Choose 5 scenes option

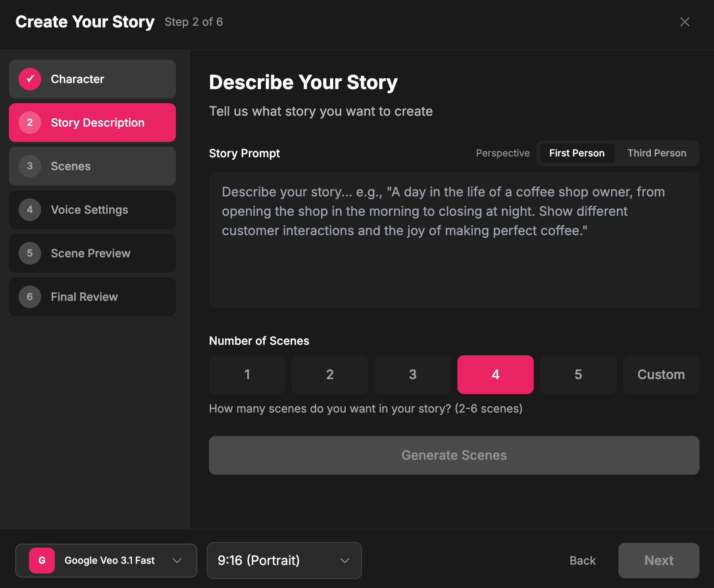pyautogui.click(x=578, y=375)
